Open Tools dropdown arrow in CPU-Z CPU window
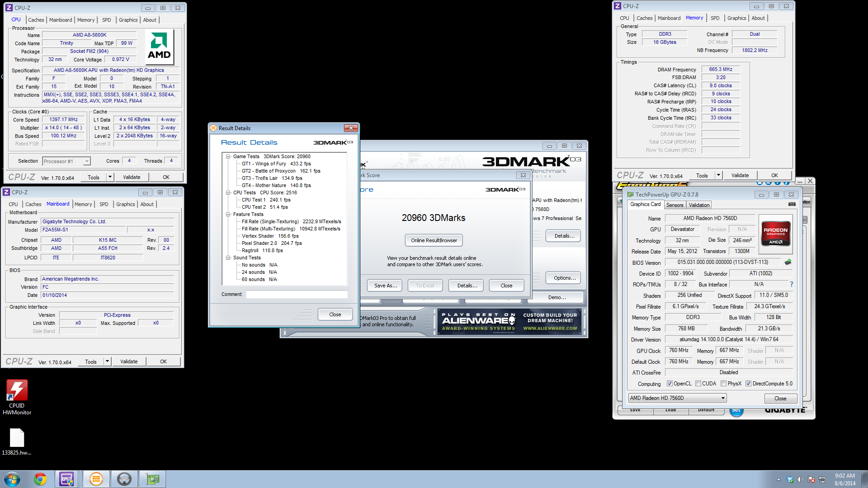The height and width of the screenshot is (488, 868). pos(110,177)
